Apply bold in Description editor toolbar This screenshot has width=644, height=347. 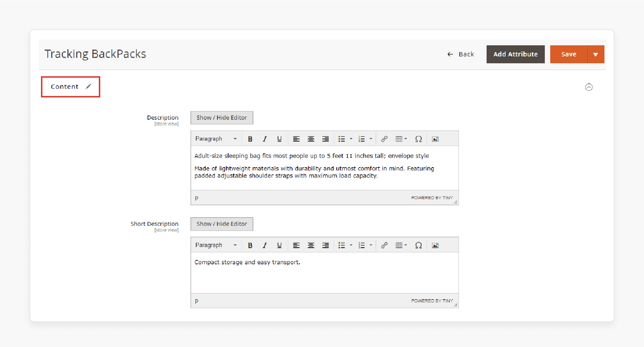pos(250,139)
